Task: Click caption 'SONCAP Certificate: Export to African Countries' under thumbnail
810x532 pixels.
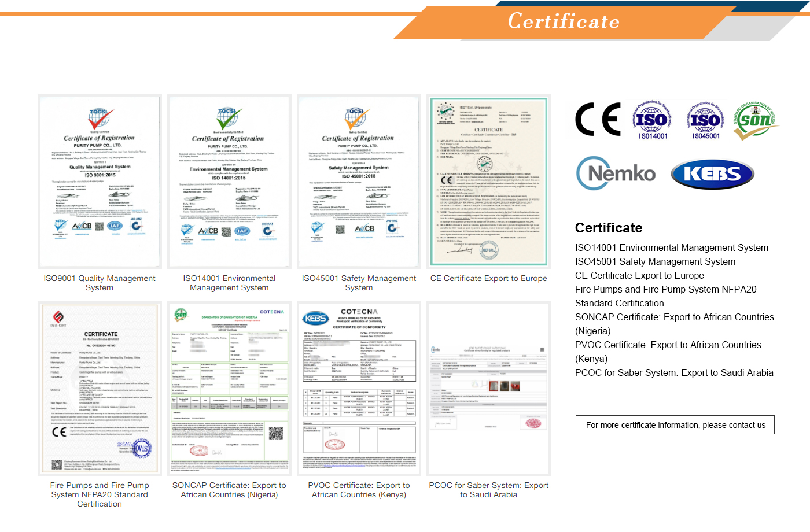Action: coord(229,490)
